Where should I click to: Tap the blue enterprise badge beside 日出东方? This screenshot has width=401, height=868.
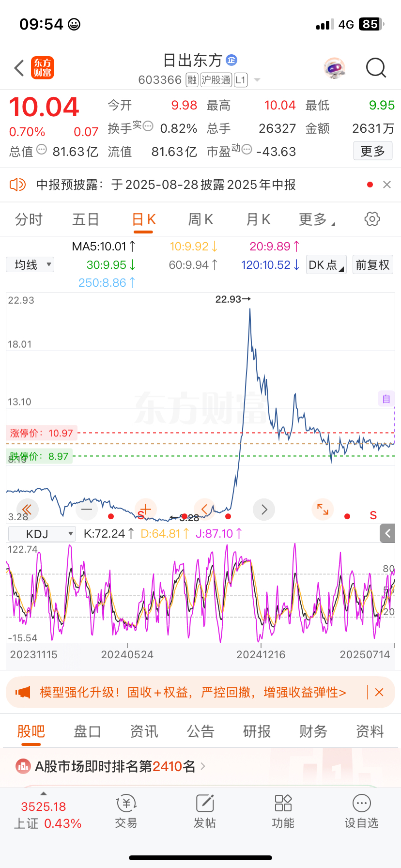pos(231,60)
